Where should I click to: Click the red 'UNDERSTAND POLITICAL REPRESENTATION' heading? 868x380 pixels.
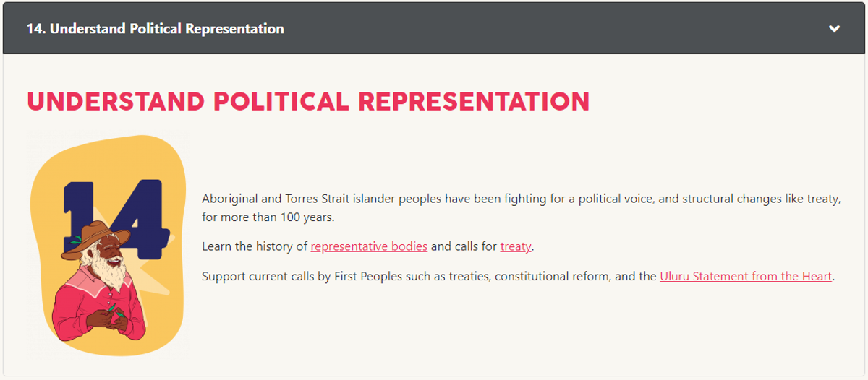[308, 102]
